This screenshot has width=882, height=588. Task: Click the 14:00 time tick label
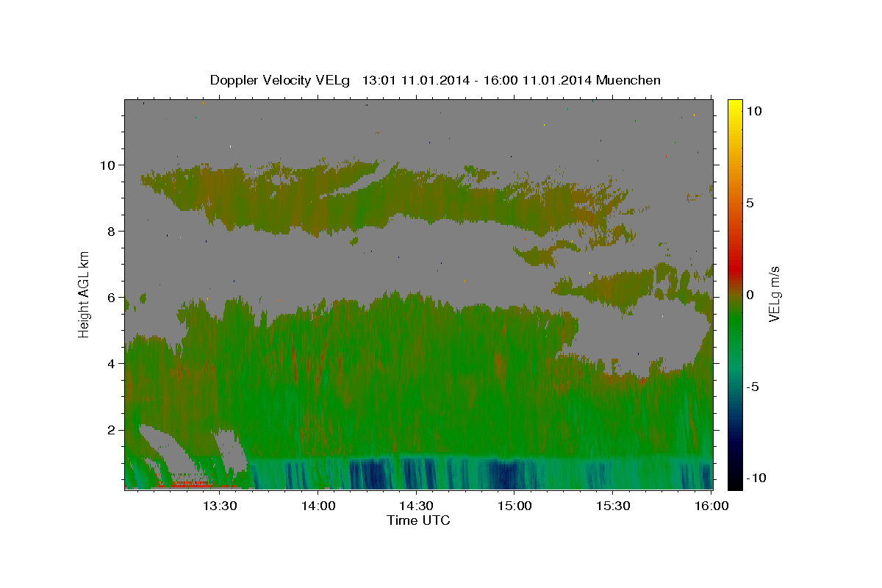tap(318, 506)
